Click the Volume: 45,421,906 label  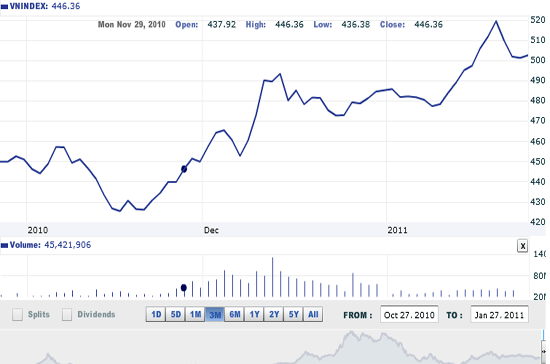(x=50, y=245)
